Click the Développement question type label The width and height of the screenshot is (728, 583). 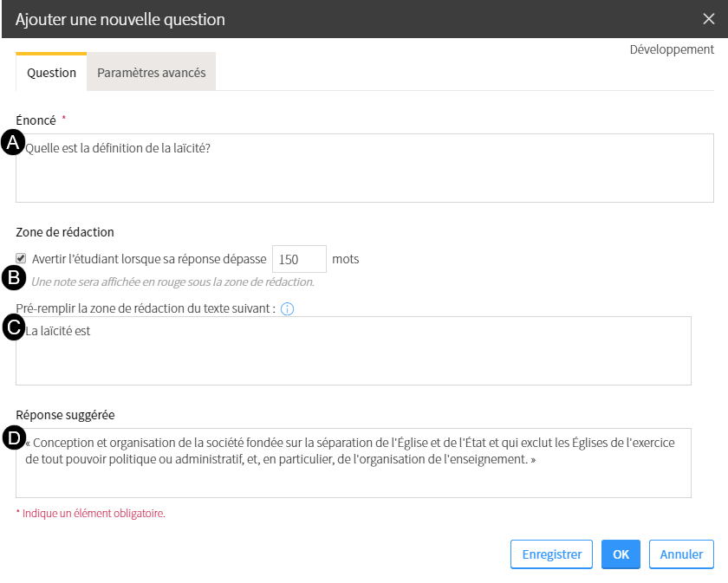click(672, 49)
